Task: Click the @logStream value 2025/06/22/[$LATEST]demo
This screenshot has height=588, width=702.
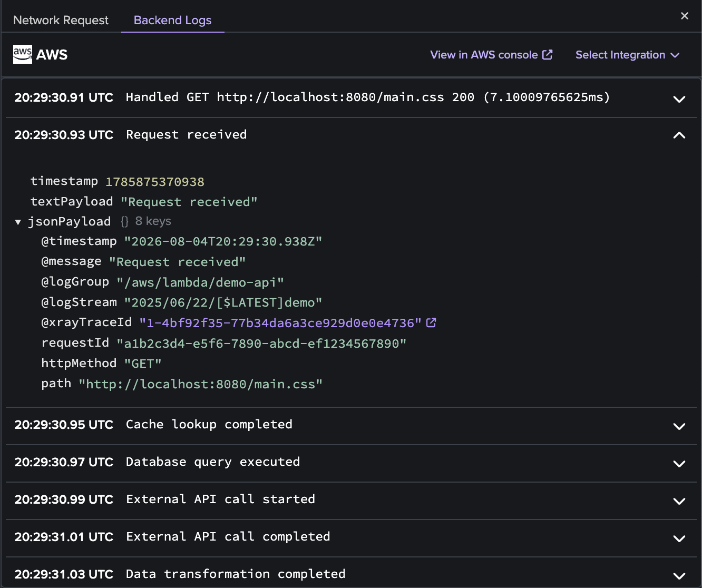Action: click(223, 302)
